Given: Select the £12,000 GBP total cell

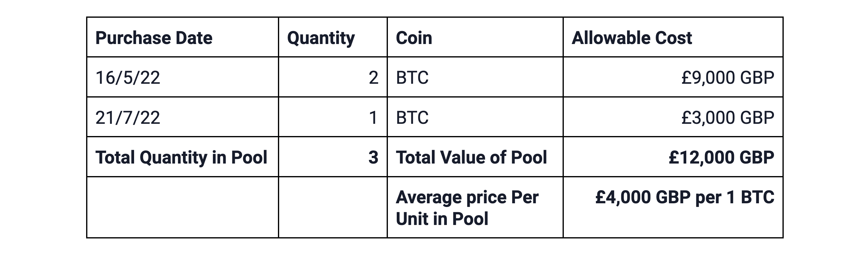Looking at the screenshot, I should 721,157.
